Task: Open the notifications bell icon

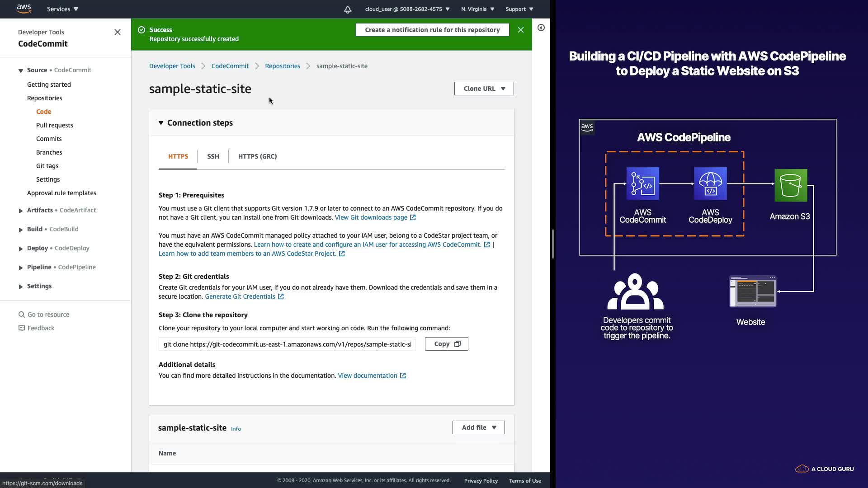Action: coord(347,9)
